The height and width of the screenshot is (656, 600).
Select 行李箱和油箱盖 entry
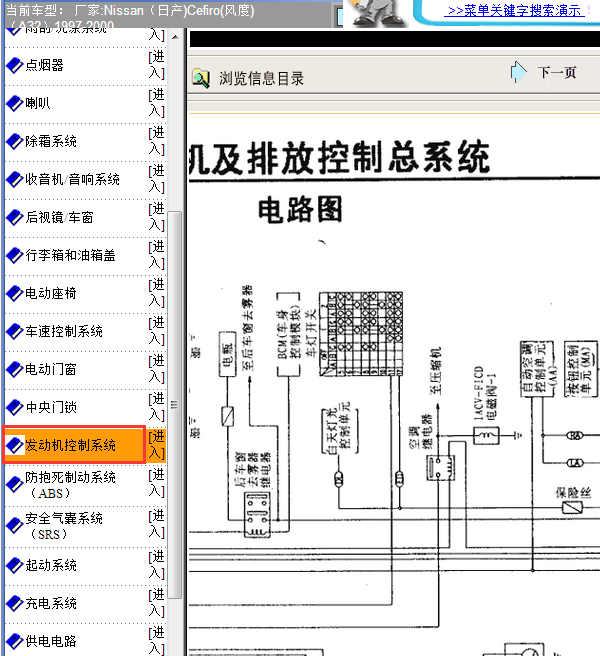pos(70,256)
